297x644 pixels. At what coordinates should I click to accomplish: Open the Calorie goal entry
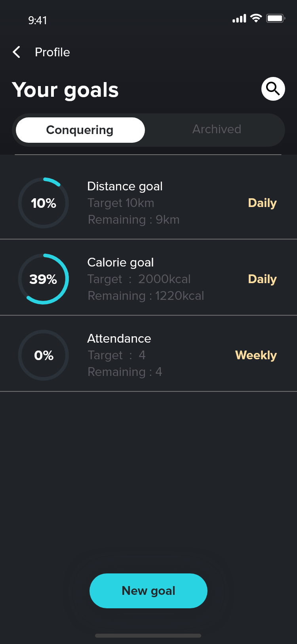(120, 263)
